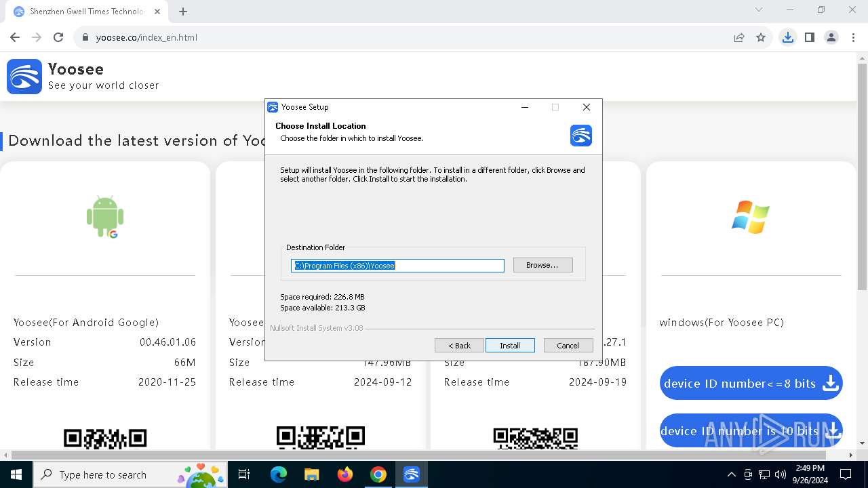Switch to Chrome on the taskbar

point(378,474)
